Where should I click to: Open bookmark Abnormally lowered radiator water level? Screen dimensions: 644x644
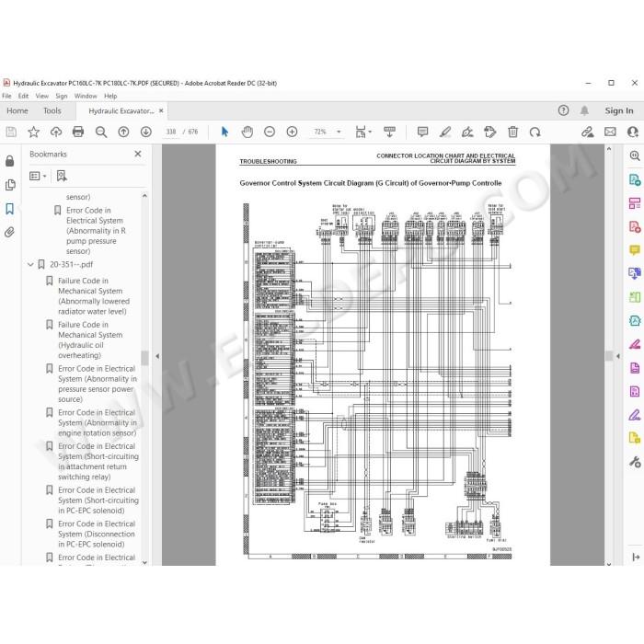[x=93, y=295]
